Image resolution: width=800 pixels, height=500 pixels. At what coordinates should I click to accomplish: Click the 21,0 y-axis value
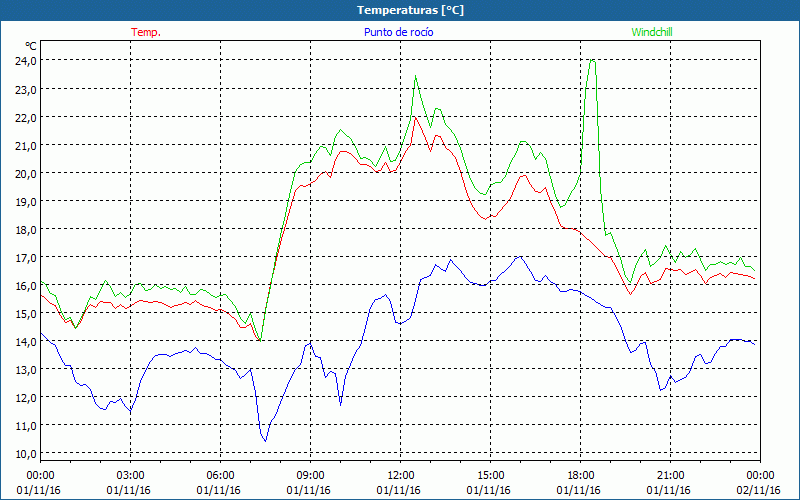point(27,146)
